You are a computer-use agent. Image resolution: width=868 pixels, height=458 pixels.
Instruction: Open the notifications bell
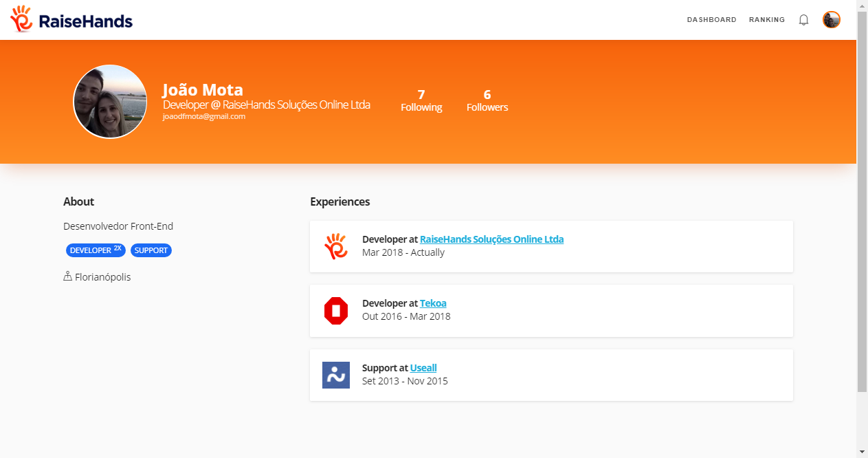[803, 20]
